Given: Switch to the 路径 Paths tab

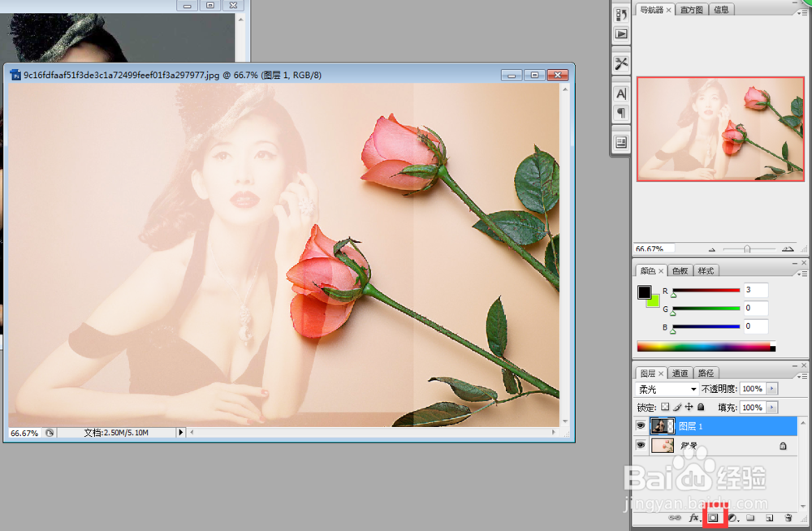Looking at the screenshot, I should [706, 373].
